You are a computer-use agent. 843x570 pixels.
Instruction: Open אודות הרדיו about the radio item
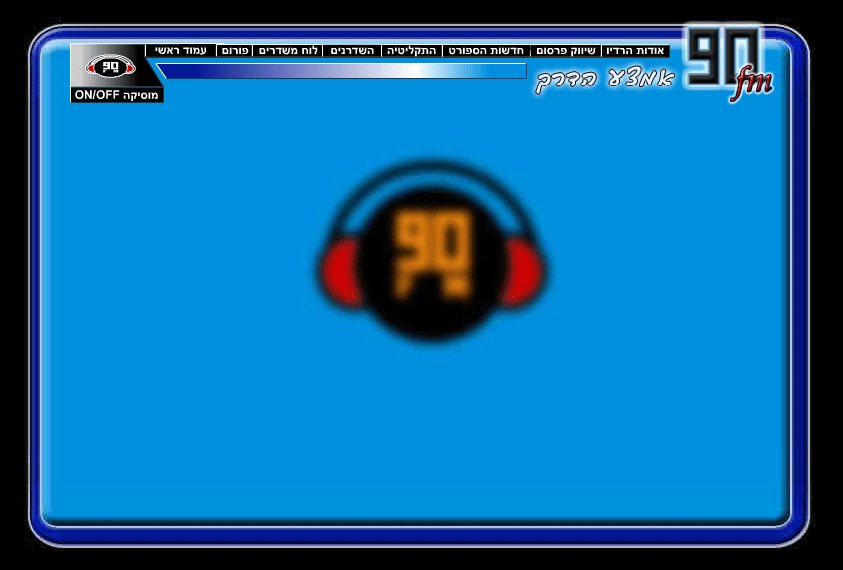click(x=635, y=51)
